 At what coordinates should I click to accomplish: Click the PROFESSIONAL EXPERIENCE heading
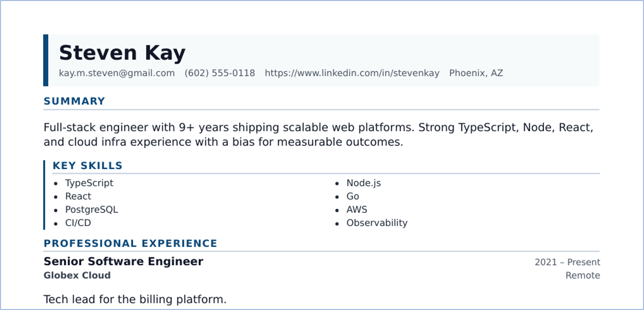pos(131,244)
